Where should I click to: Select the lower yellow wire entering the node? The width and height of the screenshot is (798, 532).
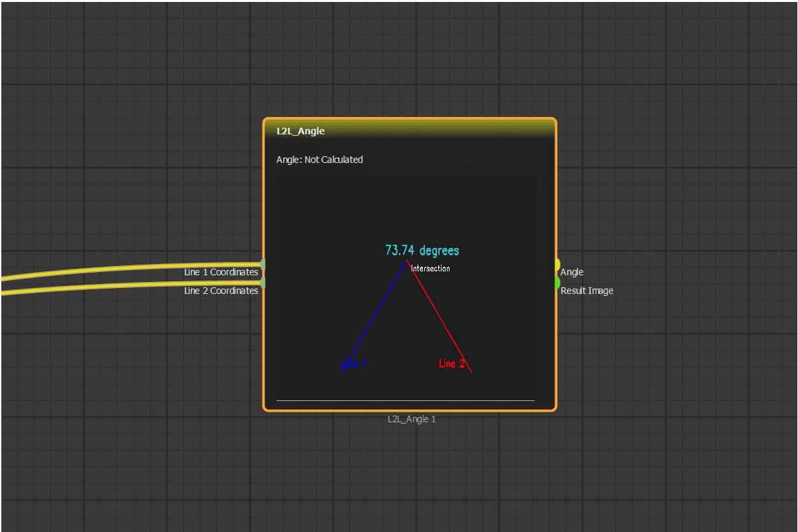point(133,285)
